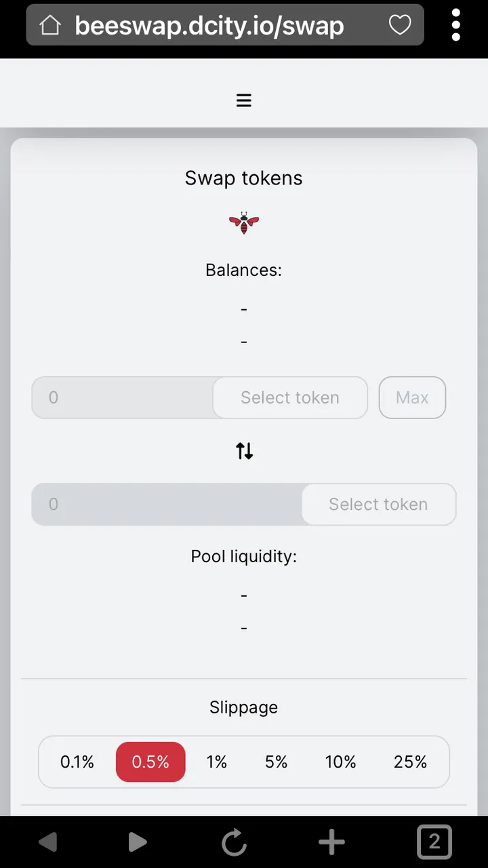
Task: Click the red bee logo
Action: [244, 222]
